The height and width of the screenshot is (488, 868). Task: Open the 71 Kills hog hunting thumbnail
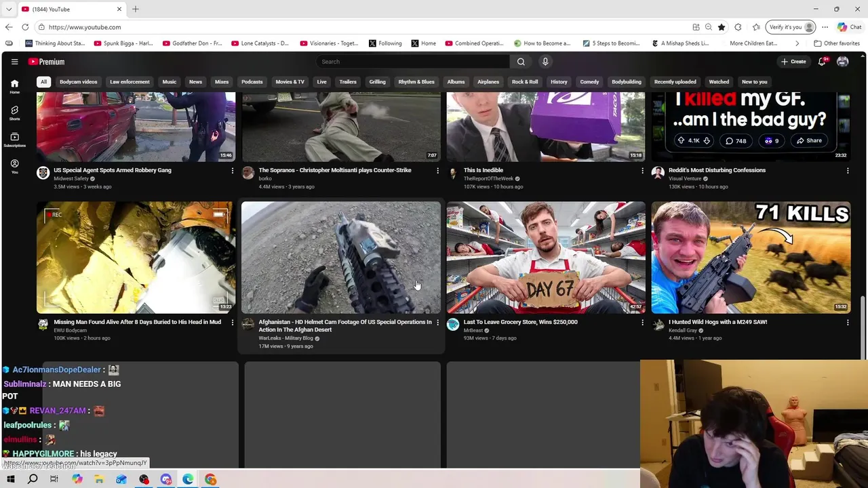[751, 257]
